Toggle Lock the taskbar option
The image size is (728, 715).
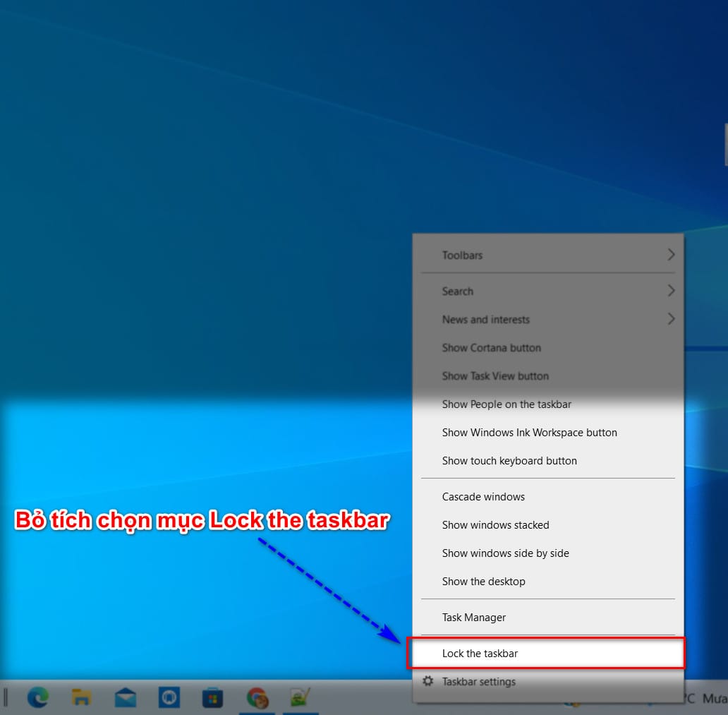[x=548, y=653]
